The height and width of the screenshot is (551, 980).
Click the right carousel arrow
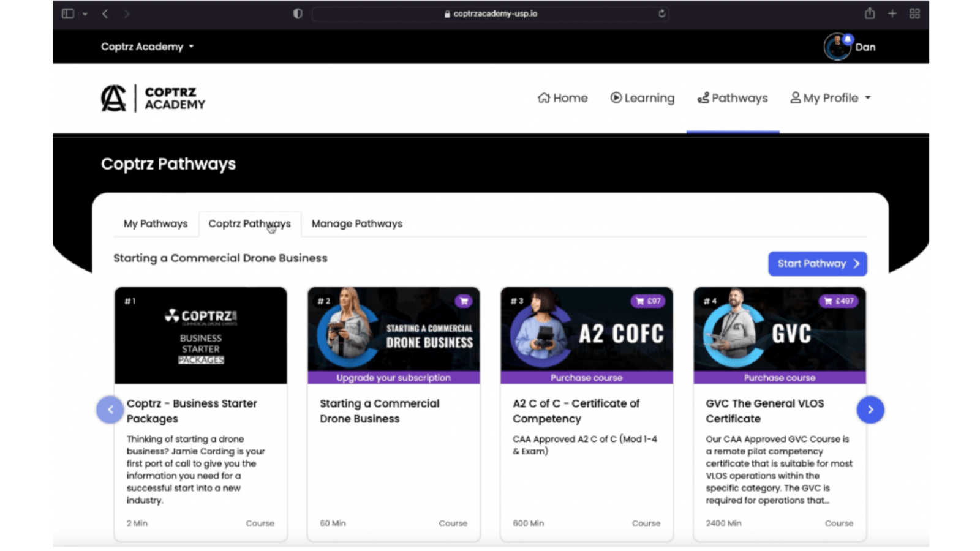(870, 410)
